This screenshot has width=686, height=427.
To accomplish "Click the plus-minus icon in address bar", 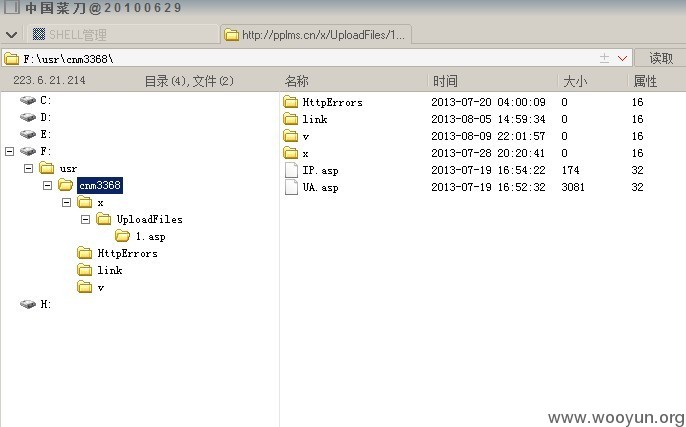I will [x=604, y=58].
